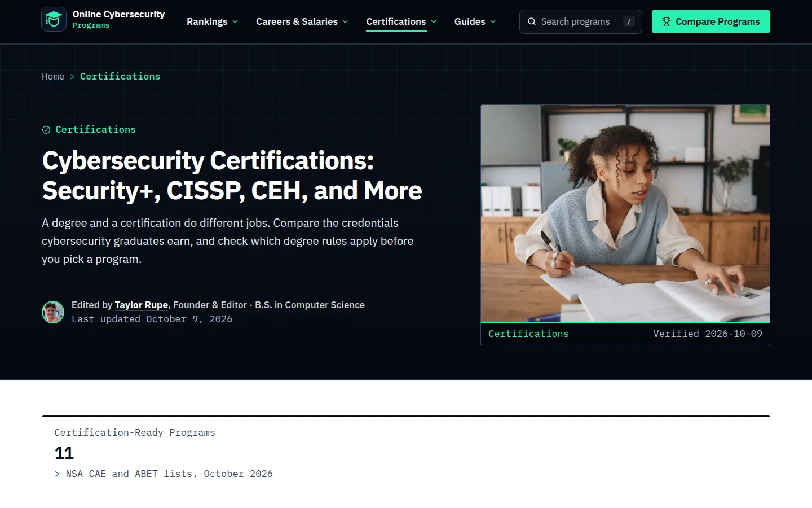
Task: Open the Careers & Salaries menu
Action: (297, 21)
